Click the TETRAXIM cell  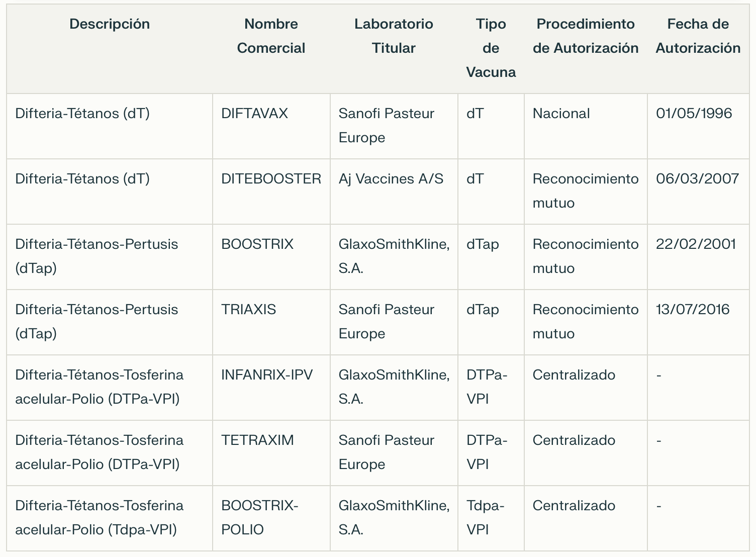coord(257,440)
